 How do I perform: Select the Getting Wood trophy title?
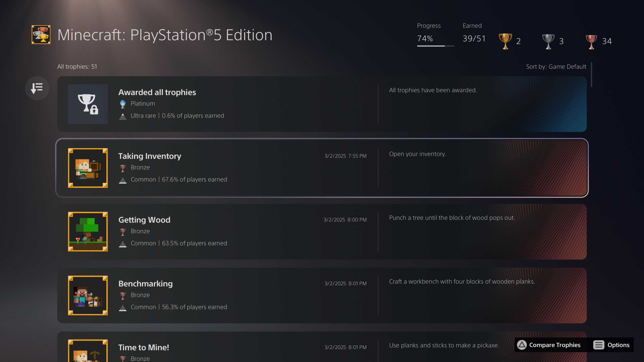[144, 220]
